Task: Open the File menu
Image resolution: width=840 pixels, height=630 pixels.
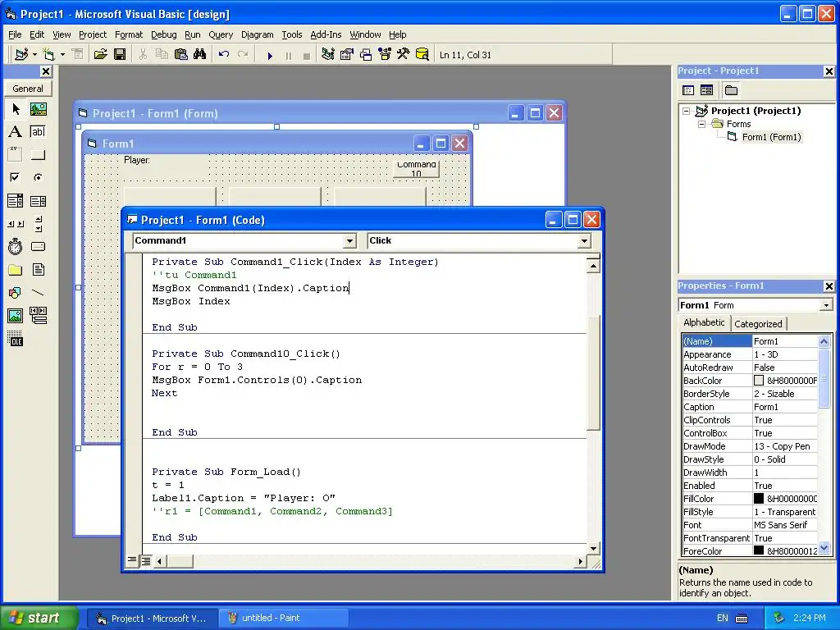Action: [x=15, y=34]
